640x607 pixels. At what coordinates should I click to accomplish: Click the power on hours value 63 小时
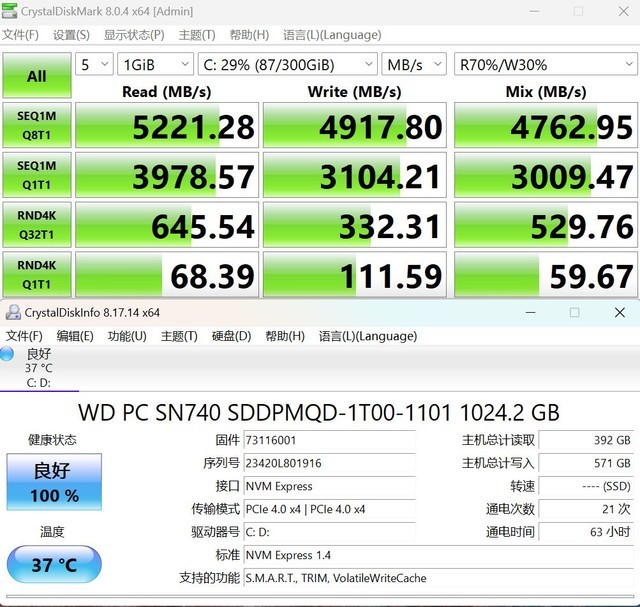(x=586, y=532)
